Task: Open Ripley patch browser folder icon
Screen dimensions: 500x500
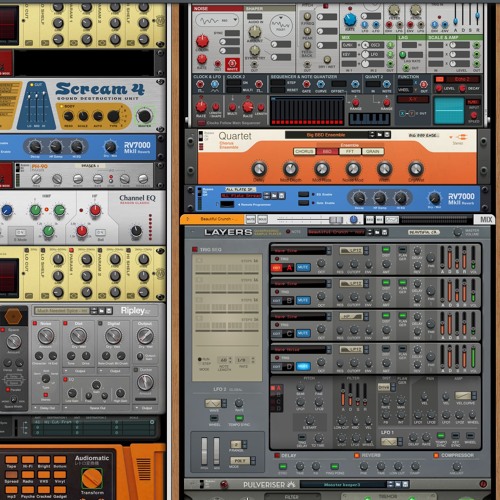Action: (x=102, y=311)
